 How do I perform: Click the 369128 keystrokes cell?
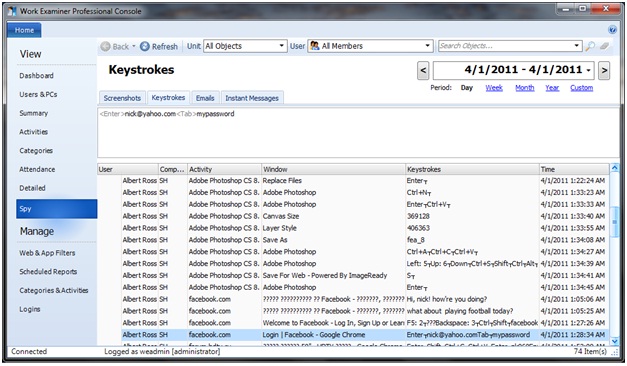[x=472, y=216]
